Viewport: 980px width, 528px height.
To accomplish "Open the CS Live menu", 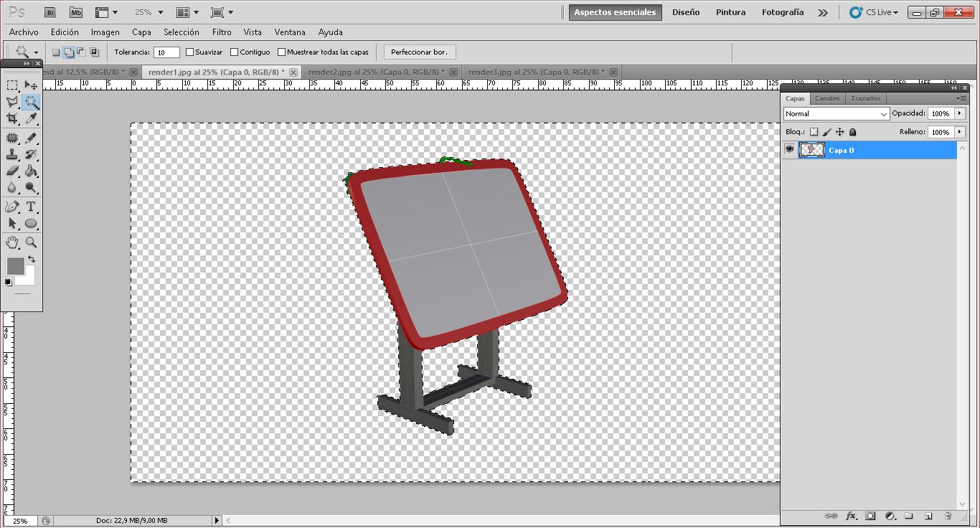I will (874, 12).
